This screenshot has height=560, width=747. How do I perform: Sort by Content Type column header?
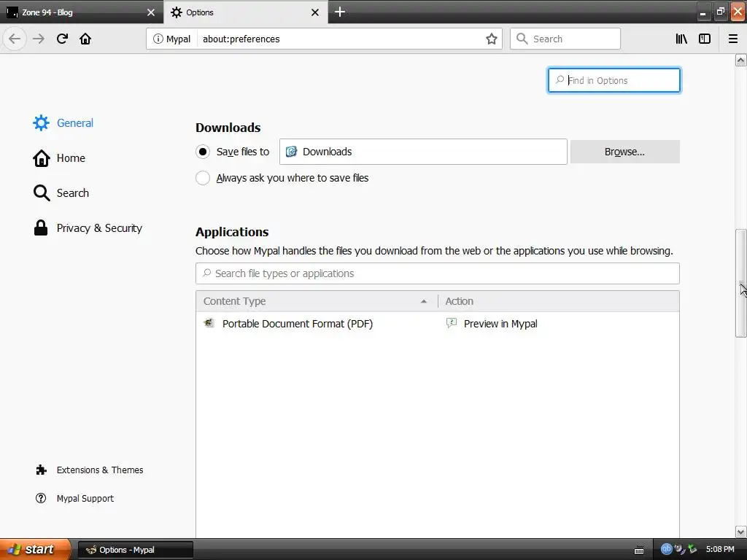coord(317,301)
